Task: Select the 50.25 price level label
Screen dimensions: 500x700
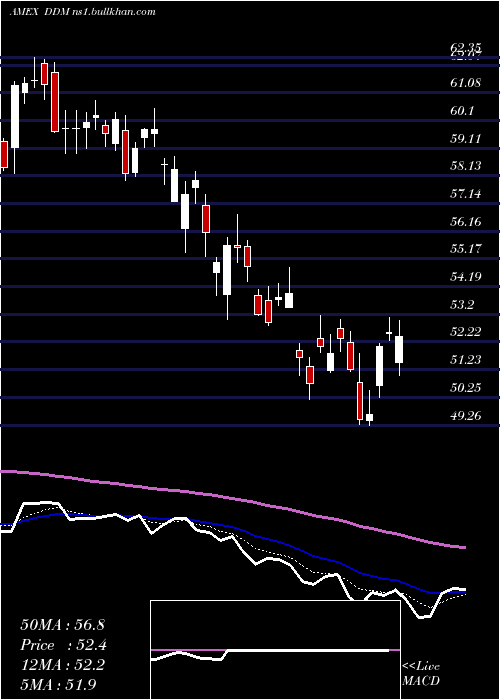Action: click(466, 388)
